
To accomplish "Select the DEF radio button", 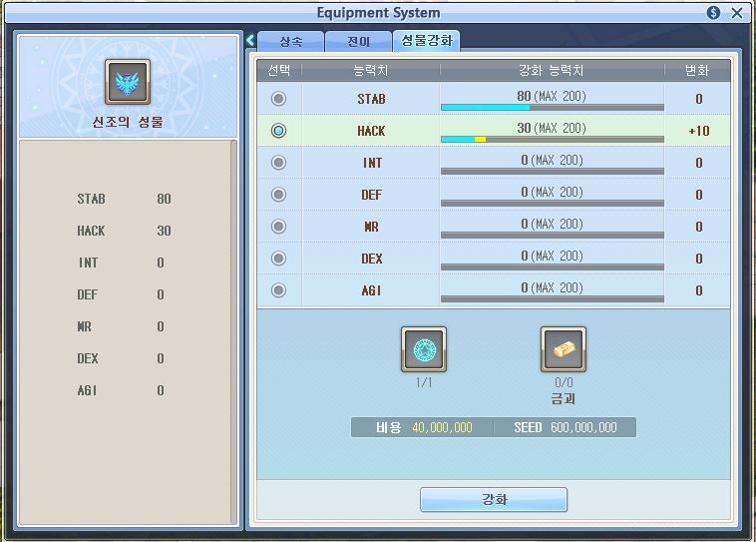I will pyautogui.click(x=278, y=194).
